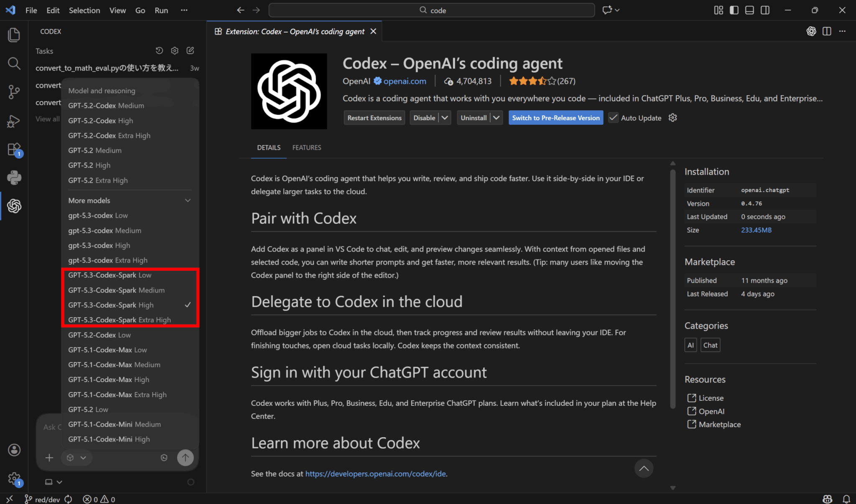
Task: Open the Selection menu
Action: click(84, 10)
